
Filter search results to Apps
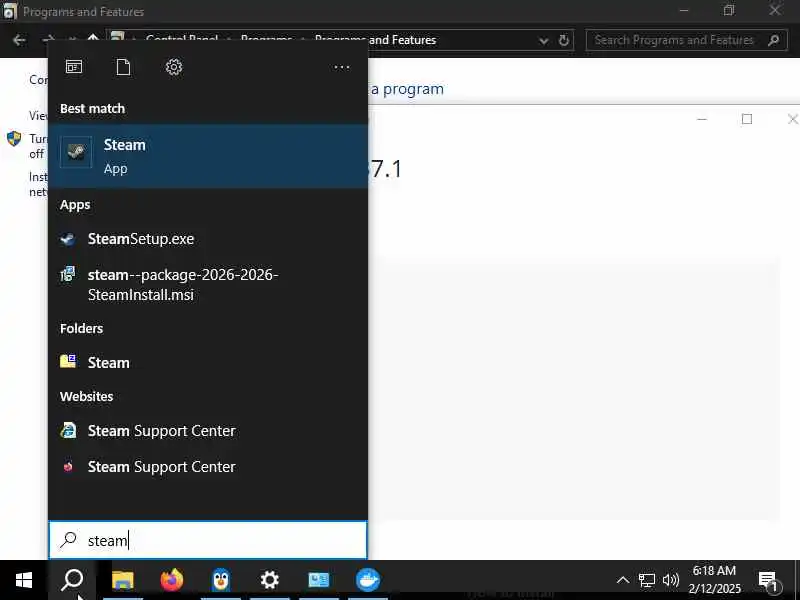click(74, 67)
